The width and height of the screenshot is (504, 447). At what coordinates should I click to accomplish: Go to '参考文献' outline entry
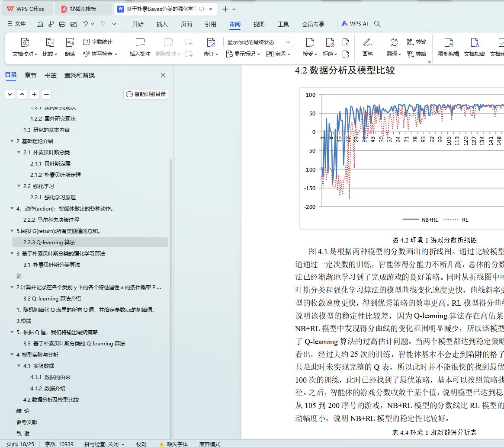(x=27, y=422)
